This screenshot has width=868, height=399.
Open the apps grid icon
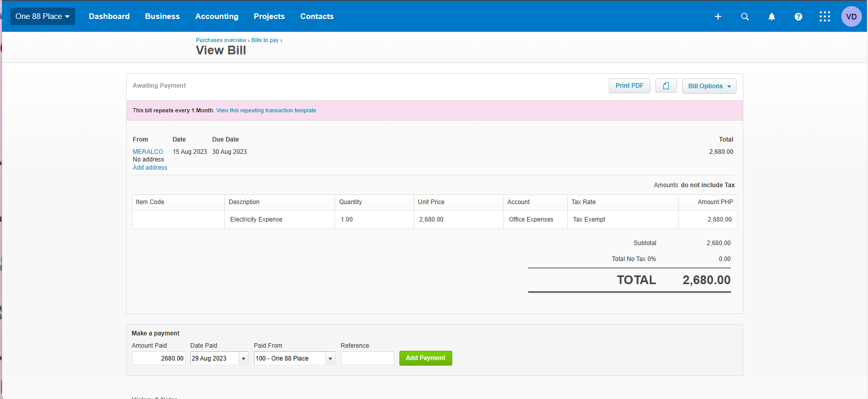(825, 16)
